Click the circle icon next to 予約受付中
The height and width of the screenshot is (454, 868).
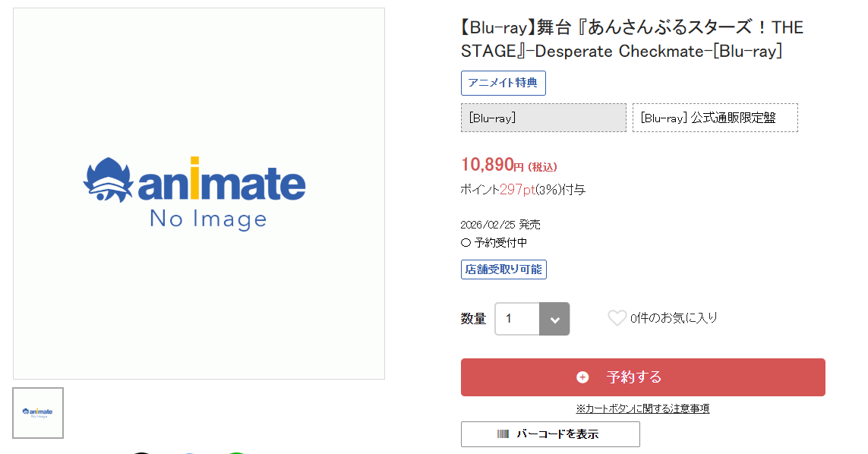[466, 242]
